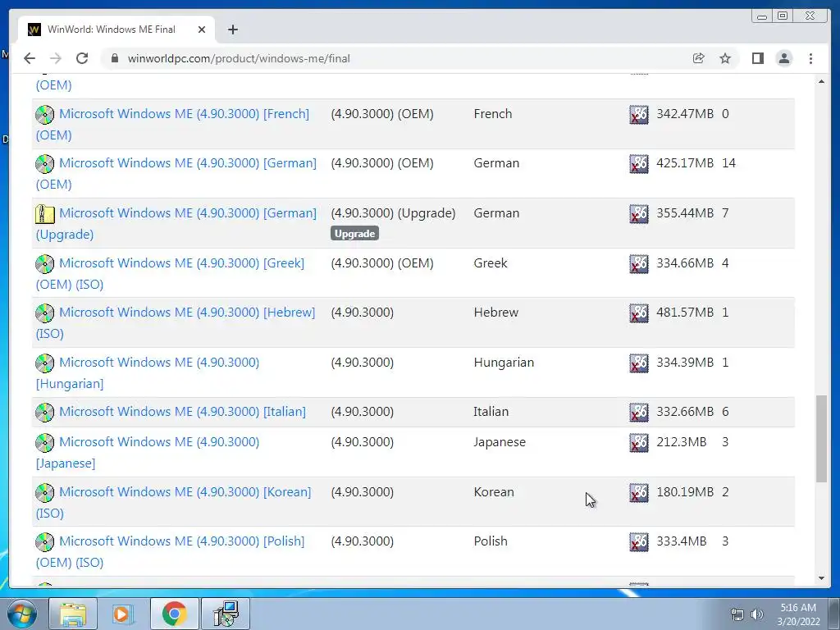Screen dimensions: 840x630
Task: Click the zip archive icon on German Upgrade row
Action: [x=45, y=214]
